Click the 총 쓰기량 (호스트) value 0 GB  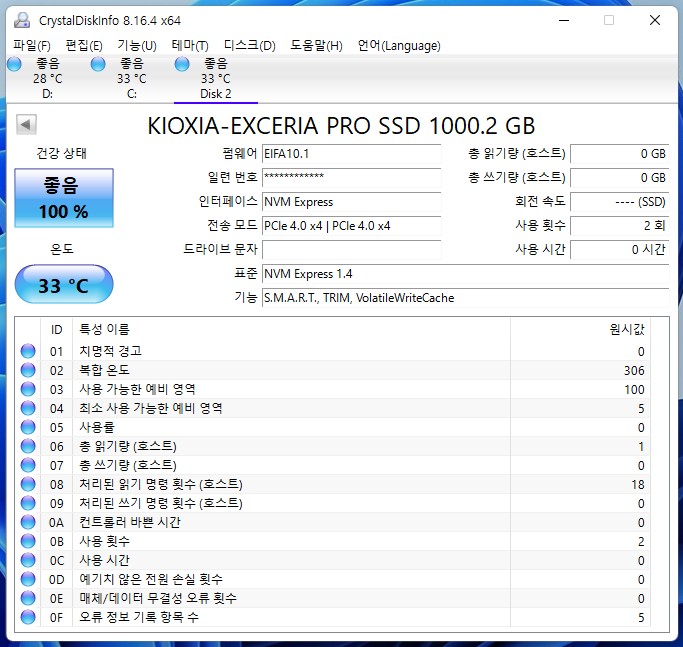pos(620,178)
